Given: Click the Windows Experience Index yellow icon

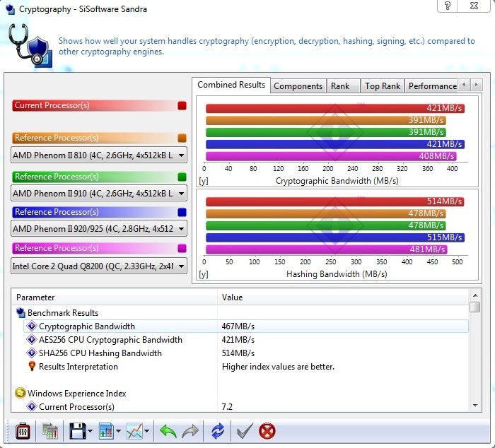Looking at the screenshot, I should point(21,393).
